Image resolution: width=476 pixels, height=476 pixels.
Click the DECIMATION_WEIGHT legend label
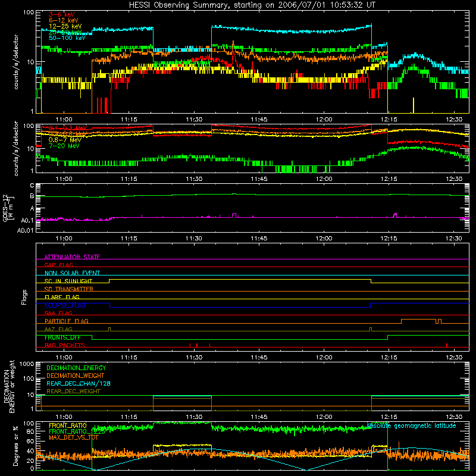point(76,375)
